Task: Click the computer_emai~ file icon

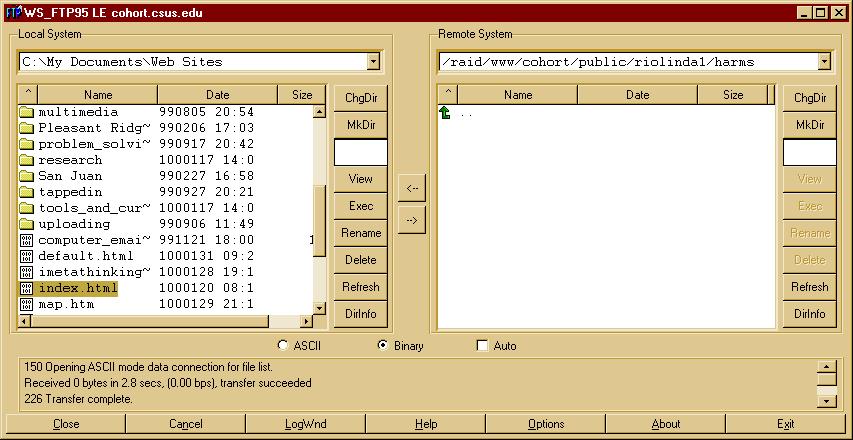Action: click(26, 240)
